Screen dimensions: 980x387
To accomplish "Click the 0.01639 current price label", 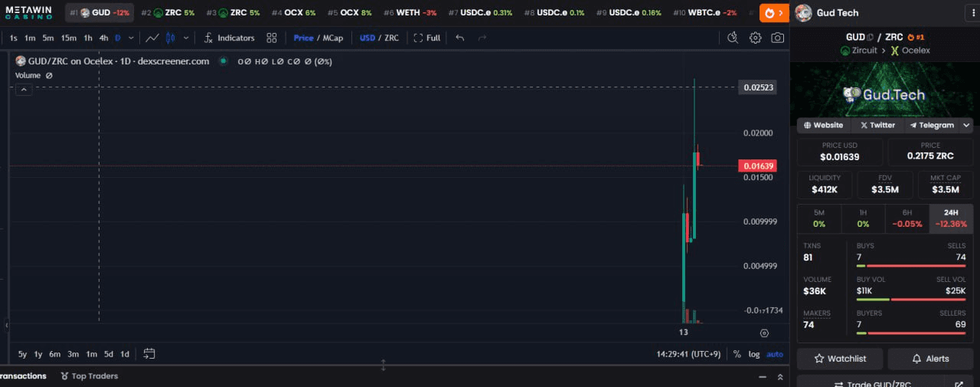I will click(757, 166).
